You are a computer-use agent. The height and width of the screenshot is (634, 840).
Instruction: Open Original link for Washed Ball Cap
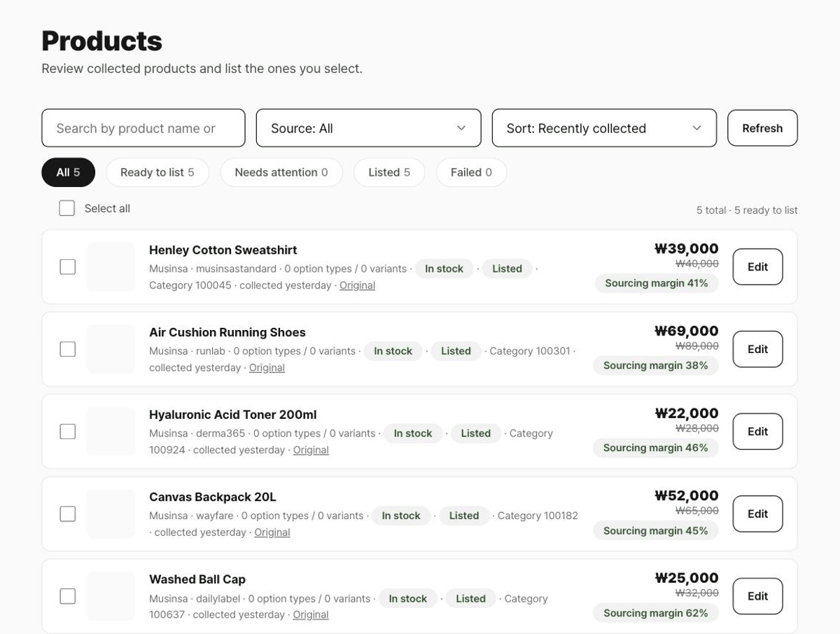coord(311,614)
